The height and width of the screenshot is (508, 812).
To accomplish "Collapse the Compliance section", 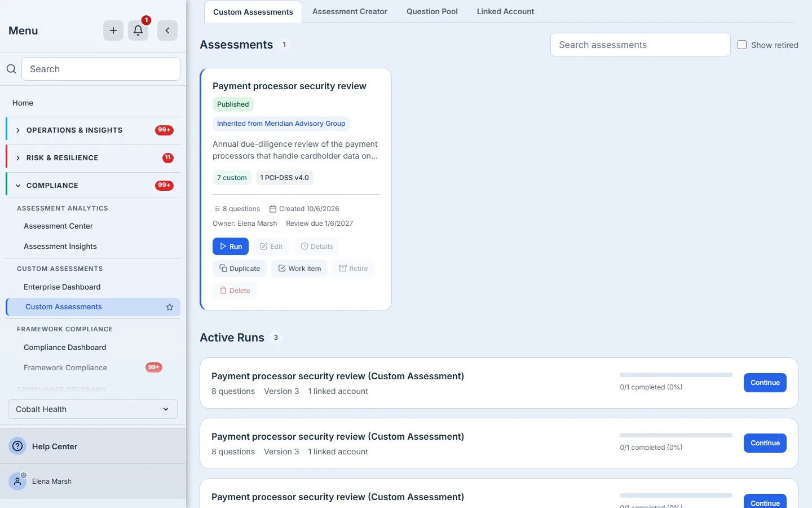I will pyautogui.click(x=94, y=186).
